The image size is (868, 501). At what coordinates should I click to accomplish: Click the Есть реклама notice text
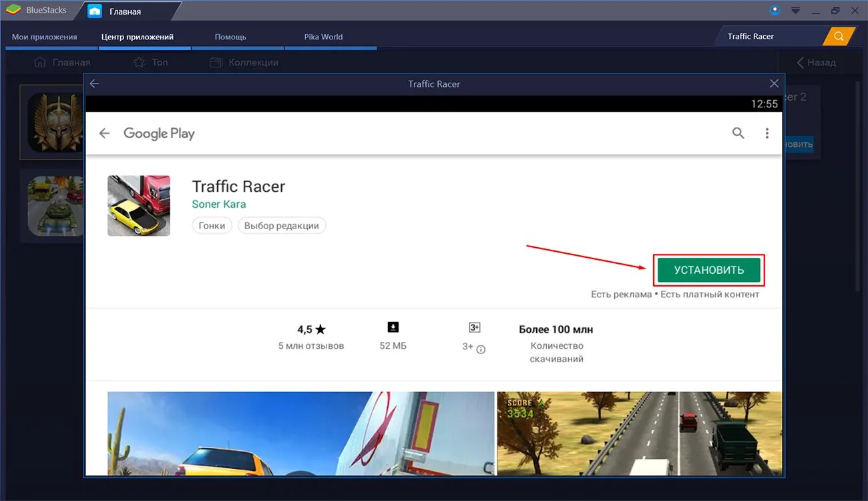tap(621, 295)
